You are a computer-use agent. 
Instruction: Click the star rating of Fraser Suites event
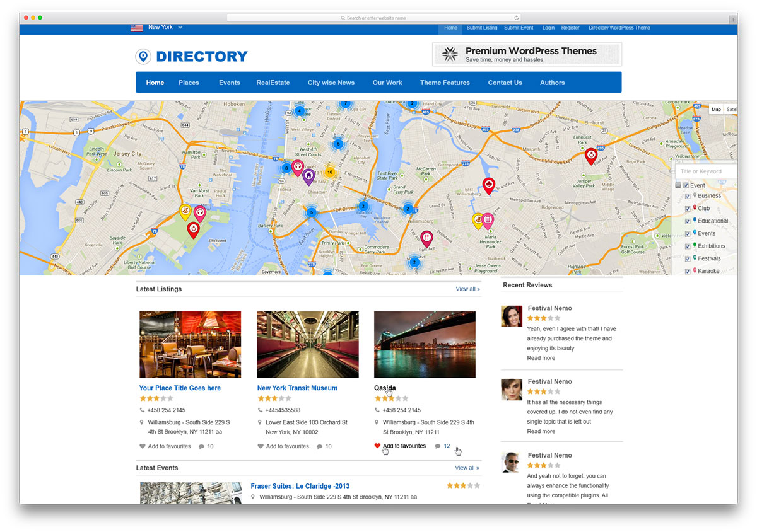[463, 486]
